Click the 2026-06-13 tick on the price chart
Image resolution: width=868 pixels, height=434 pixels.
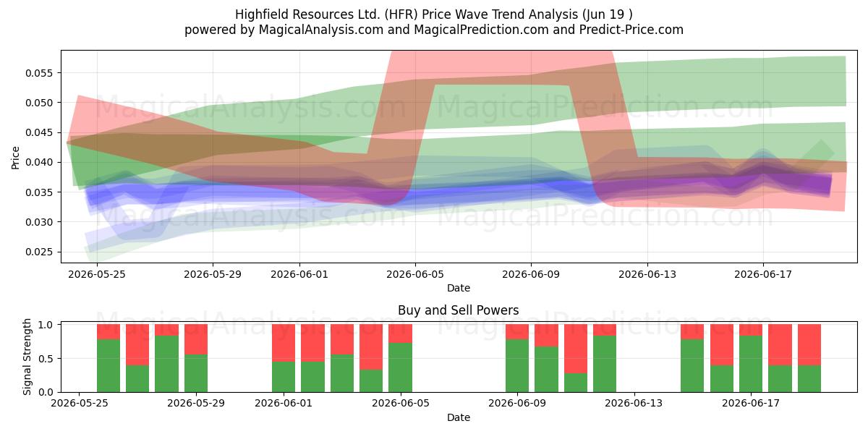click(x=647, y=274)
